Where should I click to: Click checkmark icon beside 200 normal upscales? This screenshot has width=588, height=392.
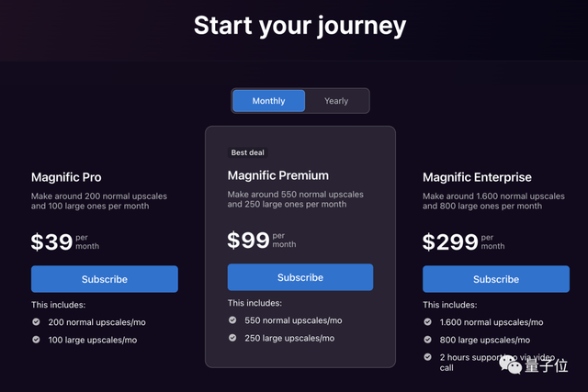point(36,322)
